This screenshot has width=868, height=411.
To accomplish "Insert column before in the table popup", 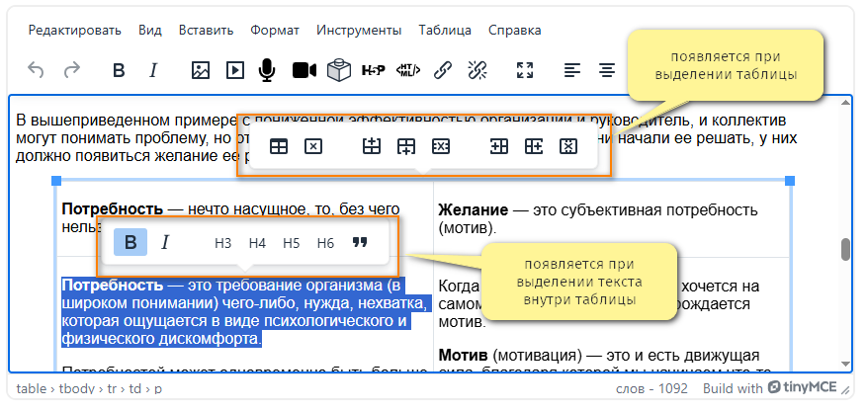I will click(x=499, y=146).
